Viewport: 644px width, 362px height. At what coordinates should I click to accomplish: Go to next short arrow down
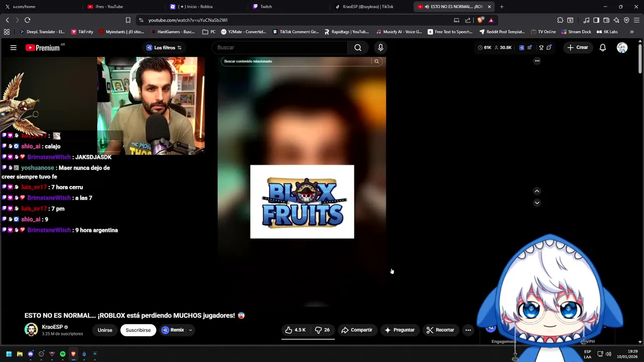point(537,203)
